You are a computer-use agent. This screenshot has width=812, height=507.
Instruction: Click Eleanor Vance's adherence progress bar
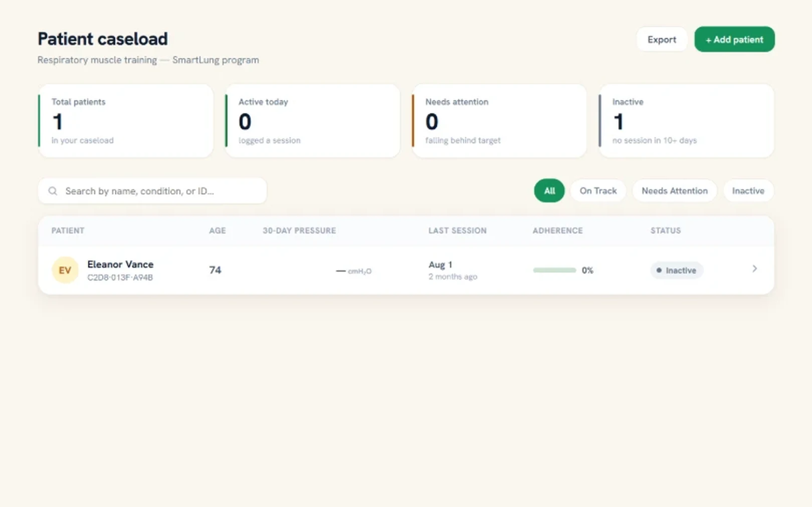coord(554,271)
